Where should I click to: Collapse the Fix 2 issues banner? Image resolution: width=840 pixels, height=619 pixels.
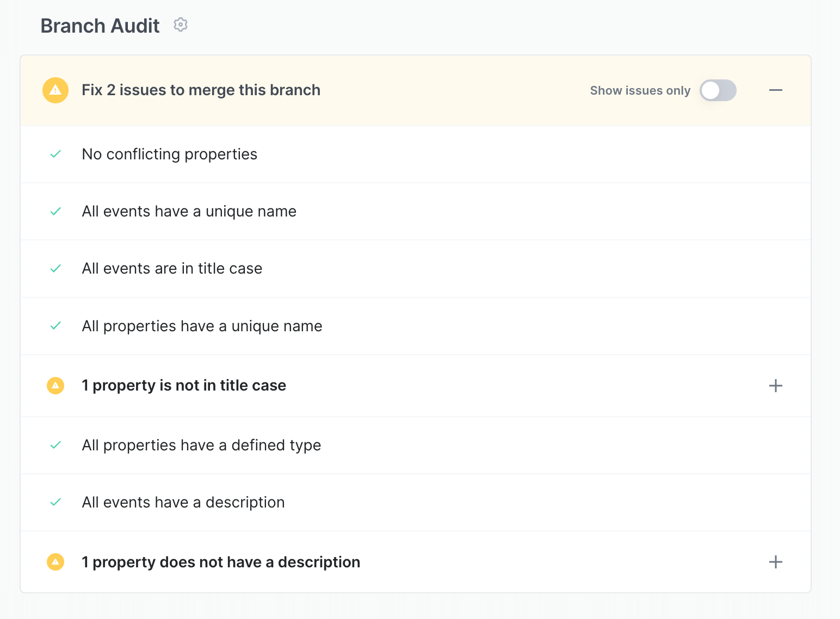776,90
